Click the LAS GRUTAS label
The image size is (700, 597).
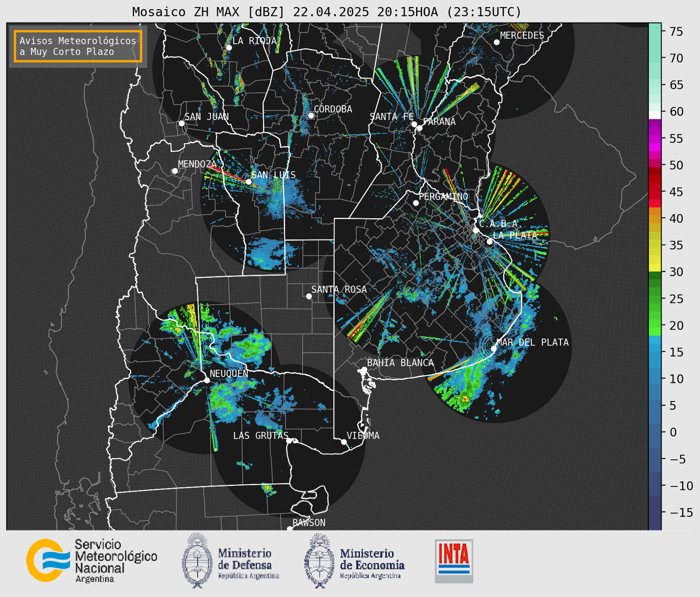[x=261, y=436]
